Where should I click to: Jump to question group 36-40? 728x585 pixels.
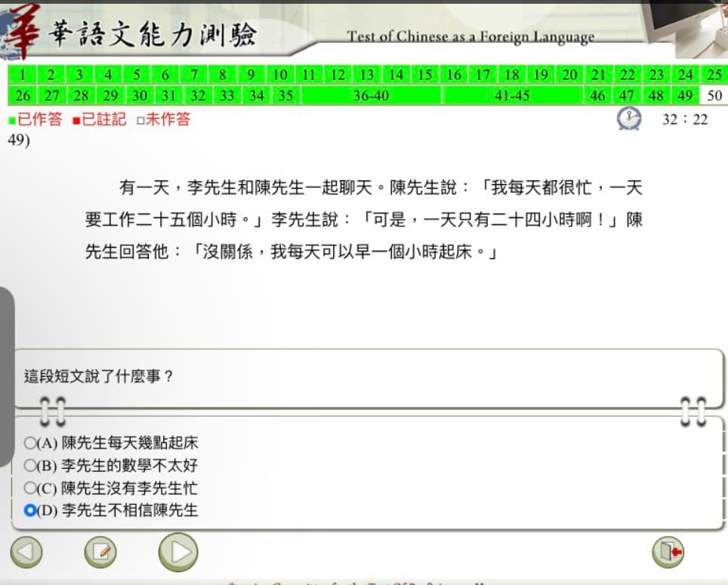371,96
